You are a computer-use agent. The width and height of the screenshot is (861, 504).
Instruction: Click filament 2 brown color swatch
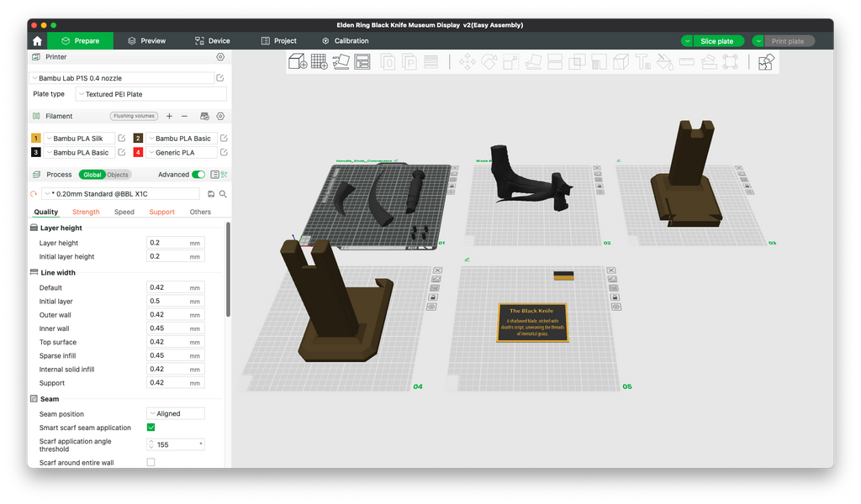pos(138,139)
